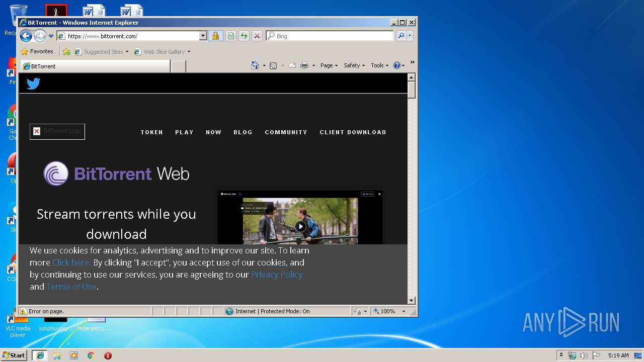
Task: Open the NOW nav item
Action: point(213,132)
